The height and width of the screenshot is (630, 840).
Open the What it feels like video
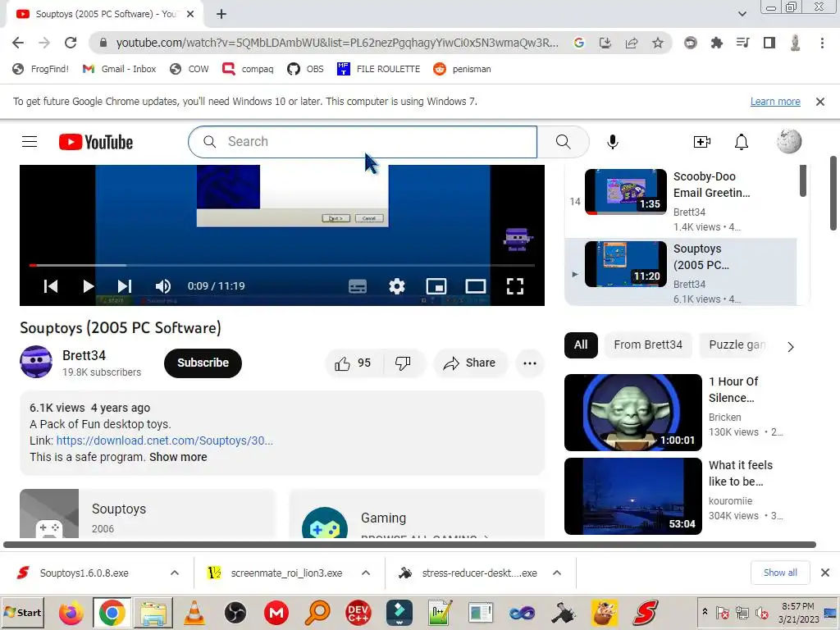tap(673, 496)
